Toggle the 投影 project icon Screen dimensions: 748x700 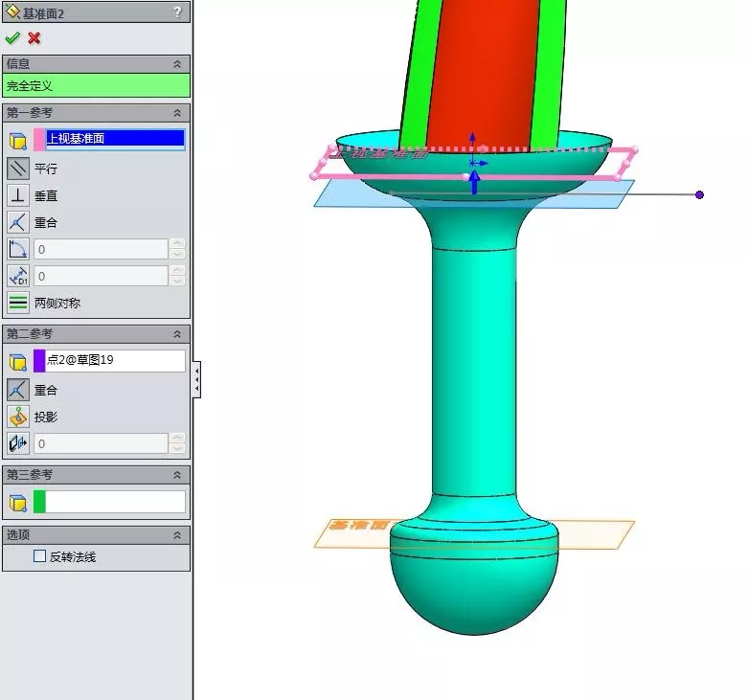tap(18, 417)
